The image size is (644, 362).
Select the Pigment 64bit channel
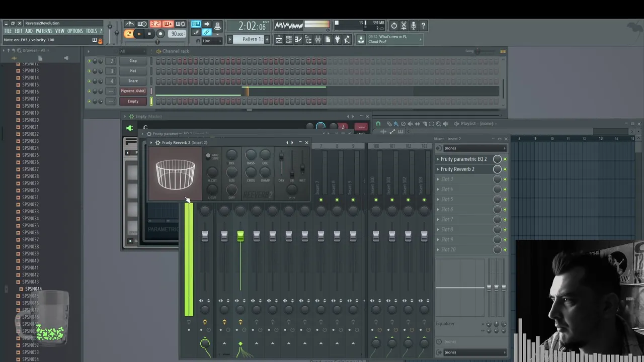click(133, 91)
